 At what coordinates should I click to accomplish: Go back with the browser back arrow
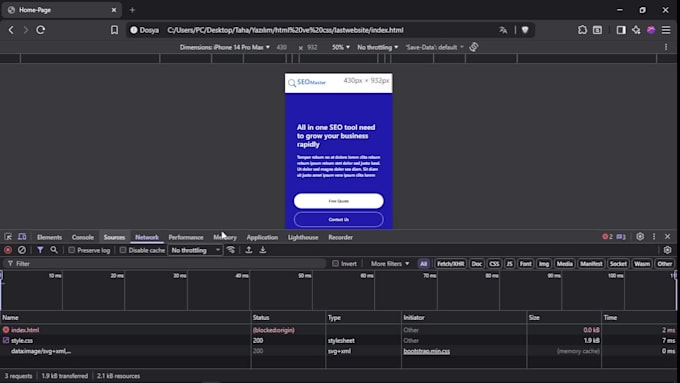(x=11, y=30)
